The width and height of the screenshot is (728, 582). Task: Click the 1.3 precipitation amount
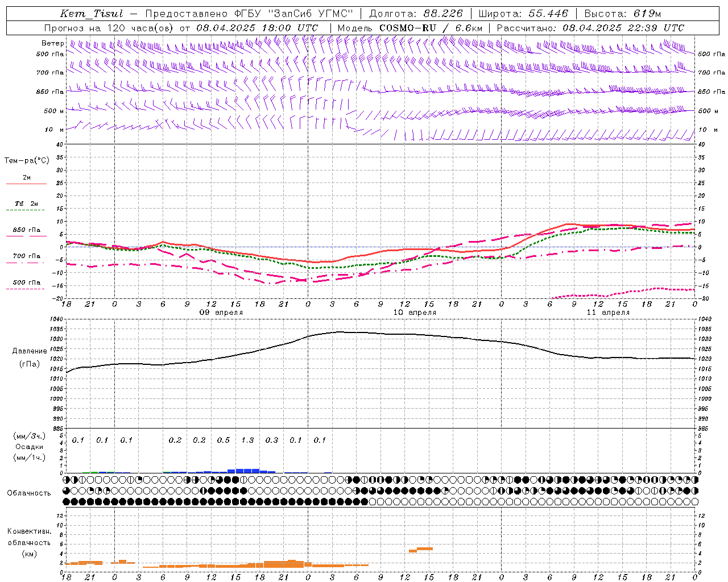point(247,440)
